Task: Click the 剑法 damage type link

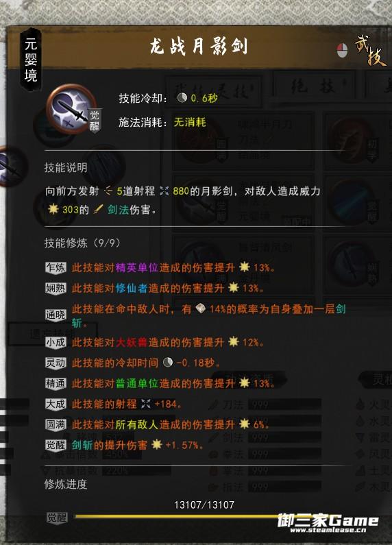Action: point(118,210)
